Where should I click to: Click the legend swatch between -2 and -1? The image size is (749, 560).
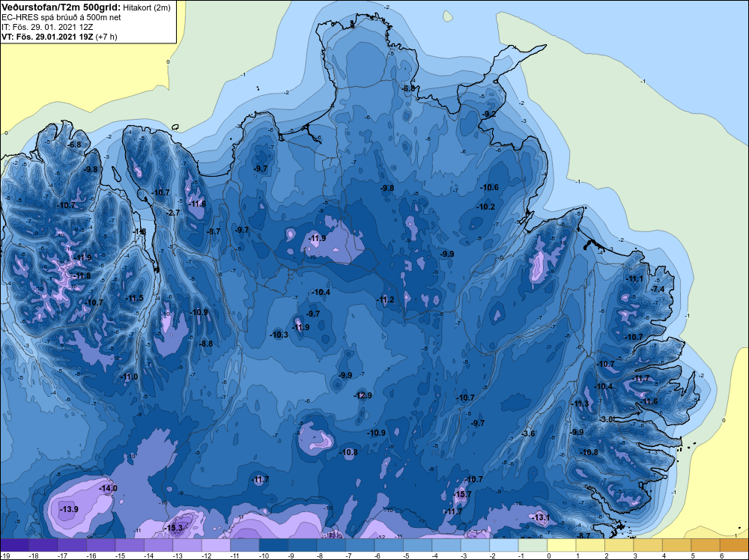click(x=504, y=545)
